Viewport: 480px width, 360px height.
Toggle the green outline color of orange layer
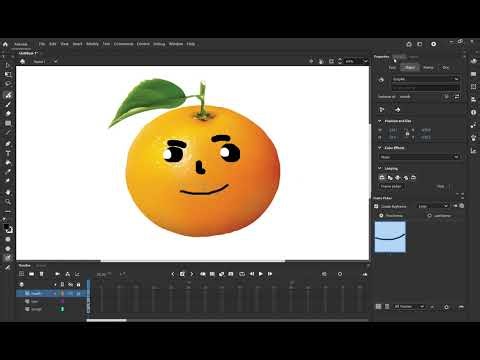click(62, 309)
